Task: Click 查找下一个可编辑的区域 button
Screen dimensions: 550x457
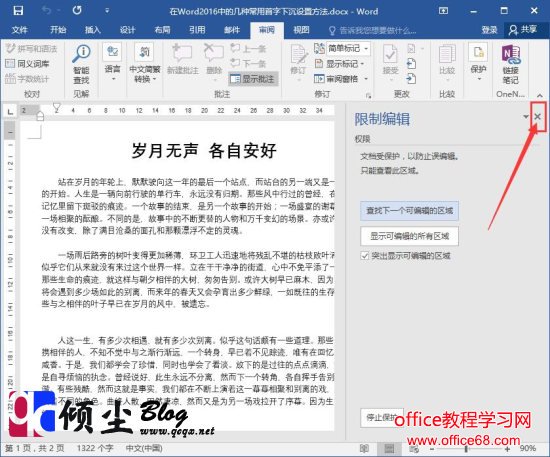Action: pos(409,210)
